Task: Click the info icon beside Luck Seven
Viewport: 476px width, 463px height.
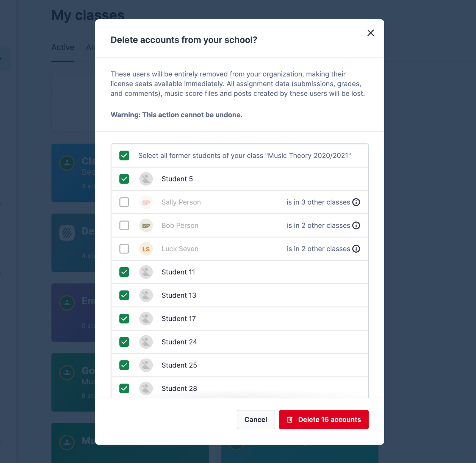Action: [356, 249]
